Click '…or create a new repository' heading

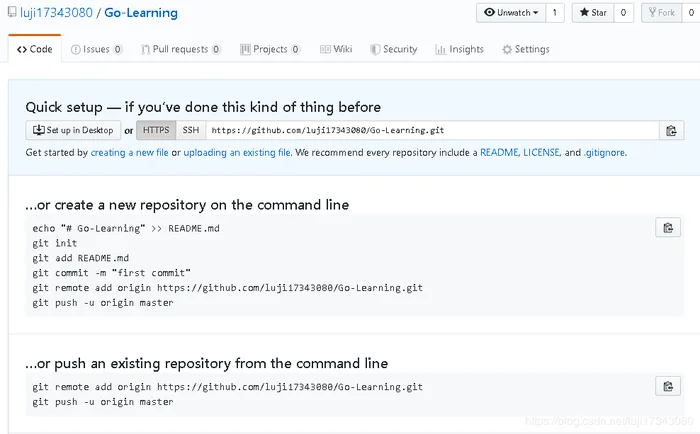pos(187,205)
